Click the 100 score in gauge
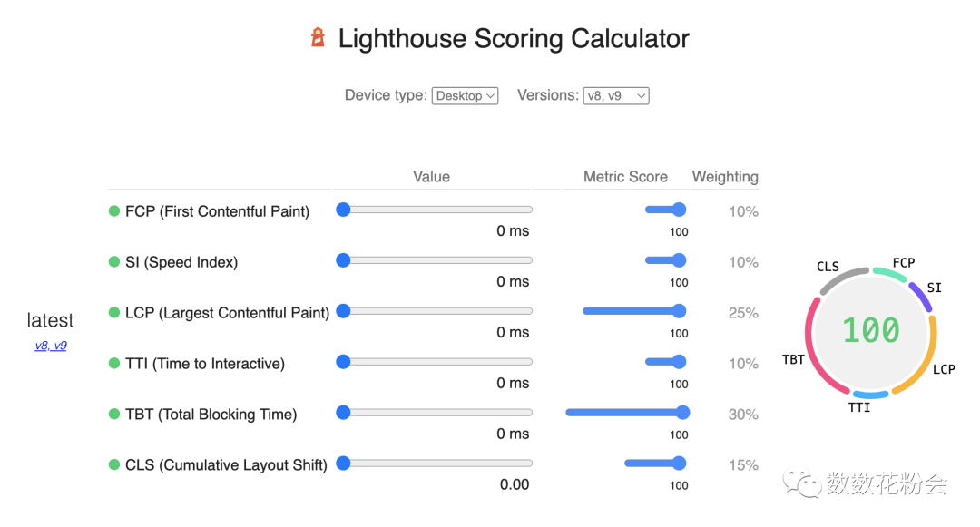This screenshot has height=527, width=980. [x=871, y=329]
